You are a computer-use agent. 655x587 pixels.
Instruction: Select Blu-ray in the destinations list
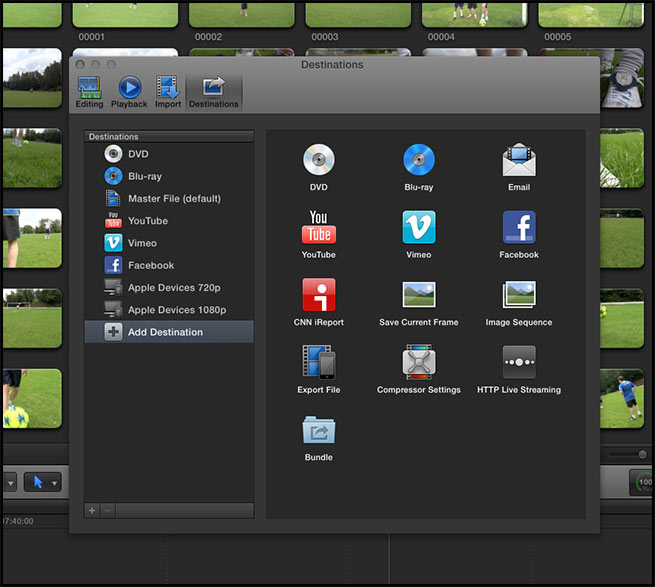(169, 176)
